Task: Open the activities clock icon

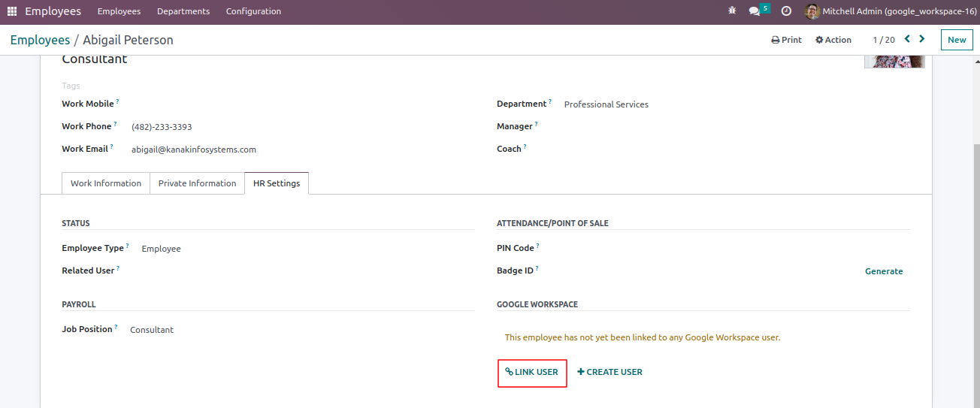Action: coord(786,11)
